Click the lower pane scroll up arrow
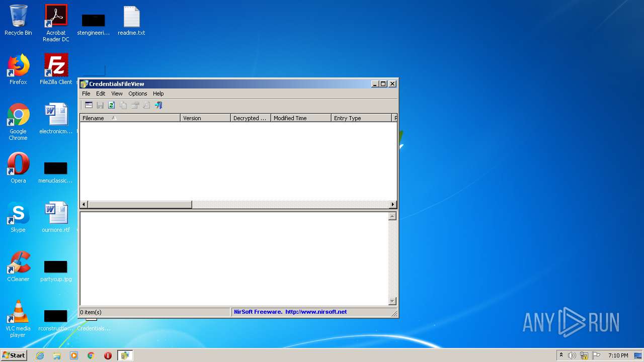 tap(392, 216)
